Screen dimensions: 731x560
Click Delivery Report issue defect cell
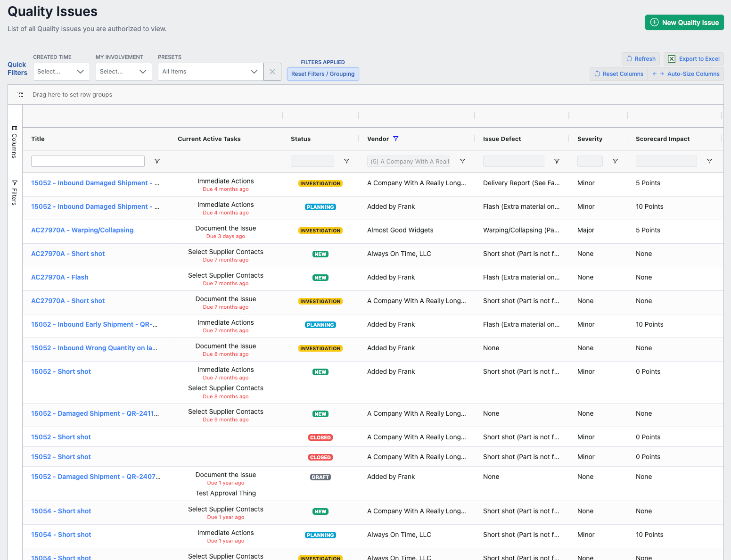click(x=521, y=183)
